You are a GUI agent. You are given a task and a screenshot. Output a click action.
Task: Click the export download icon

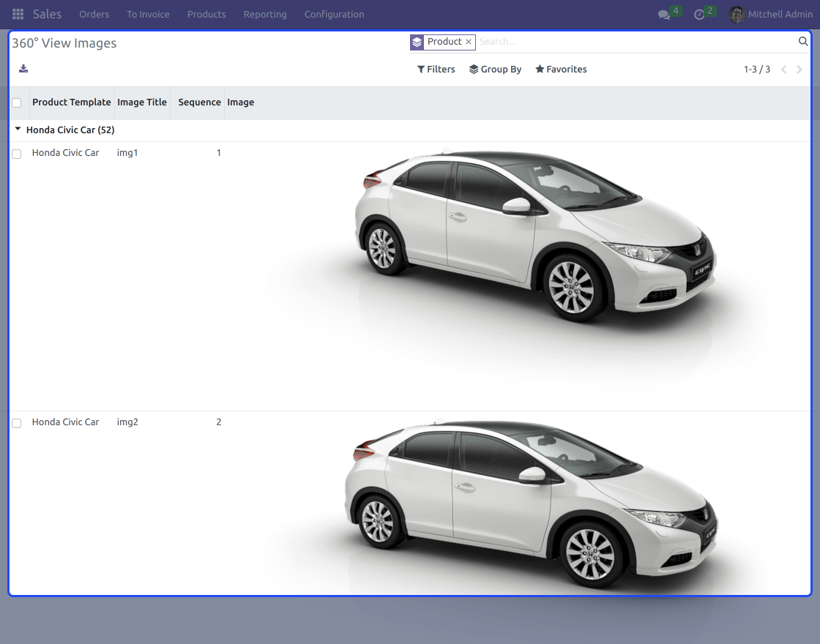(x=23, y=69)
